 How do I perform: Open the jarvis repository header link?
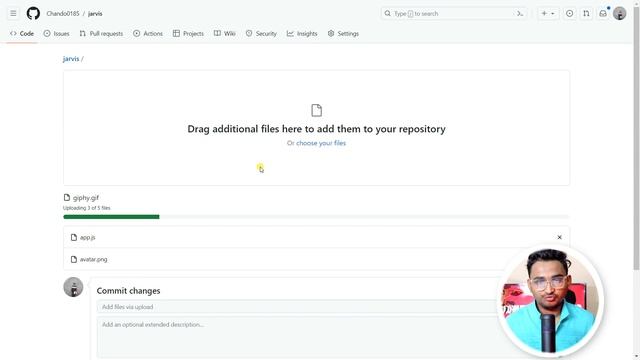pos(95,13)
